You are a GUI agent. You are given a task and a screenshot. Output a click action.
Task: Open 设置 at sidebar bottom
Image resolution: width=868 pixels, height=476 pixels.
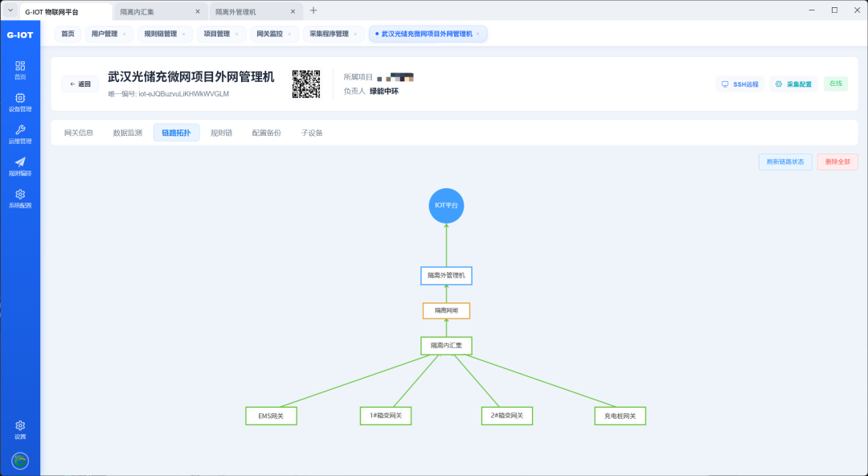(20, 430)
